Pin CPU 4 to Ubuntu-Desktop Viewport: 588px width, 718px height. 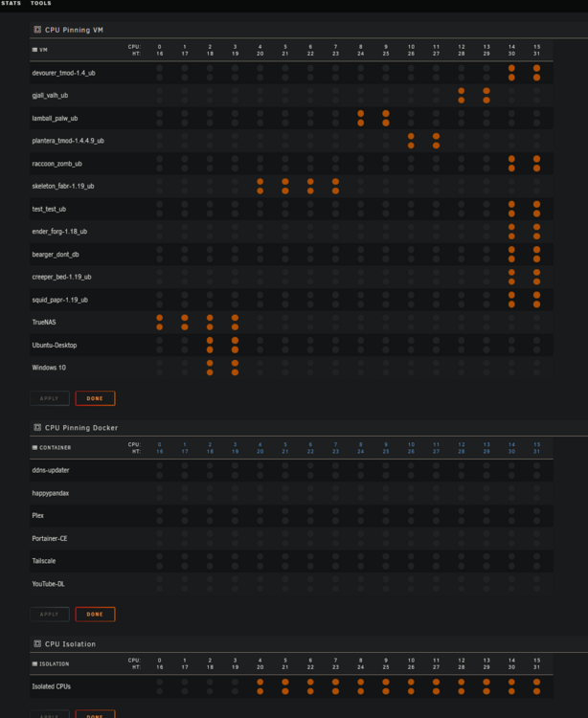[x=260, y=340]
